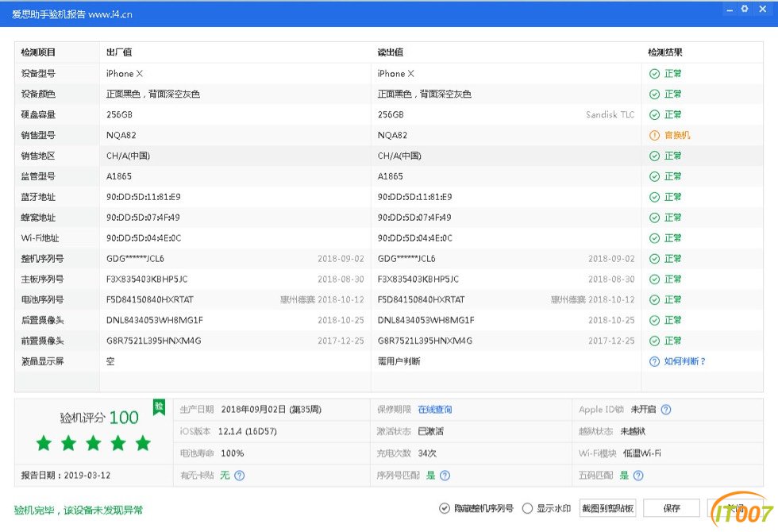Click 越狱状态 value 未越狱
The image size is (778, 532).
coord(633,432)
